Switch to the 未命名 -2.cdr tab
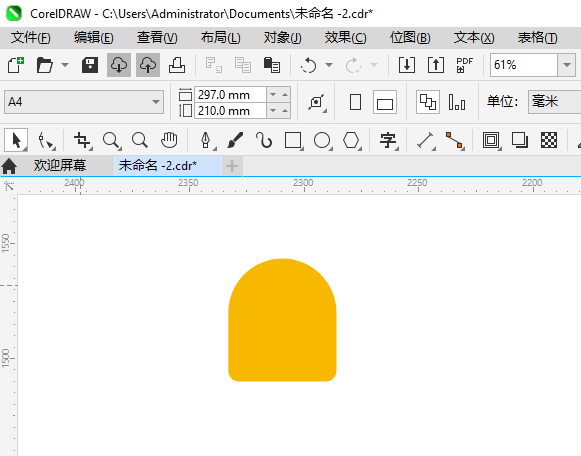This screenshot has height=456, width=581. pos(168,166)
